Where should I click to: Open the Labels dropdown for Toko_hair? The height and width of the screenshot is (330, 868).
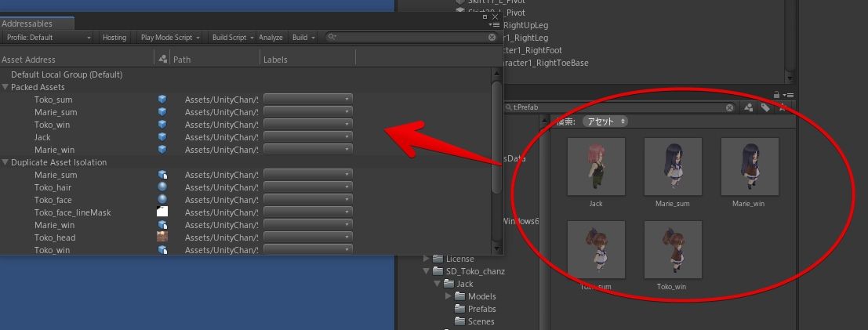tap(308, 187)
